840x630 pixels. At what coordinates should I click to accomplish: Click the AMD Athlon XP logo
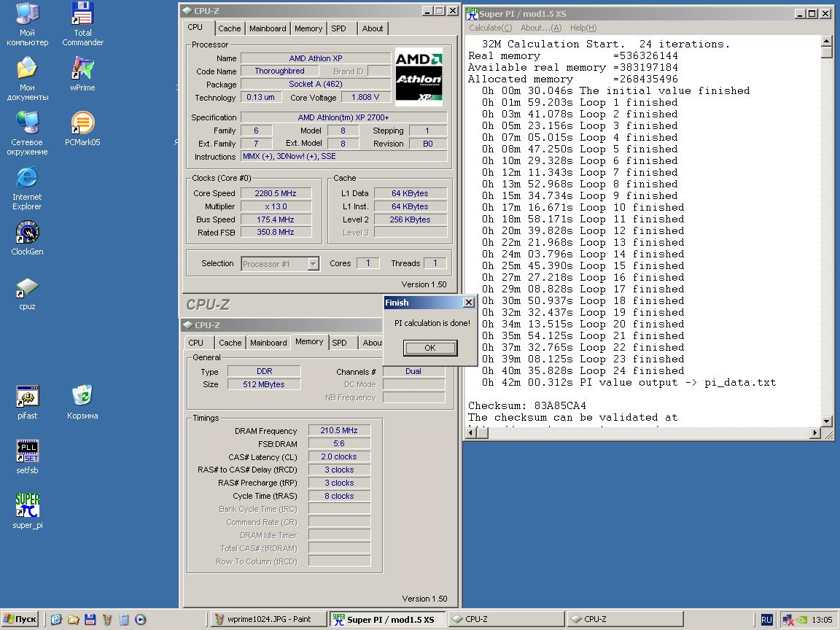coord(419,77)
